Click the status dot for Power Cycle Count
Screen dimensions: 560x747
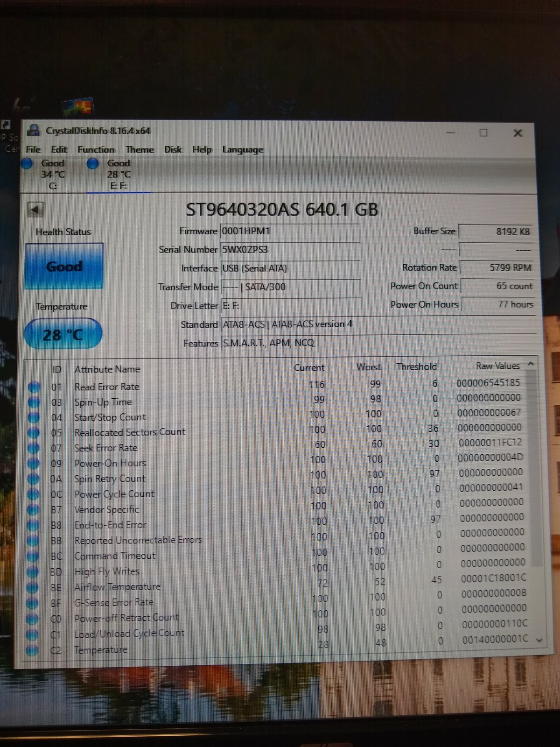click(x=33, y=494)
